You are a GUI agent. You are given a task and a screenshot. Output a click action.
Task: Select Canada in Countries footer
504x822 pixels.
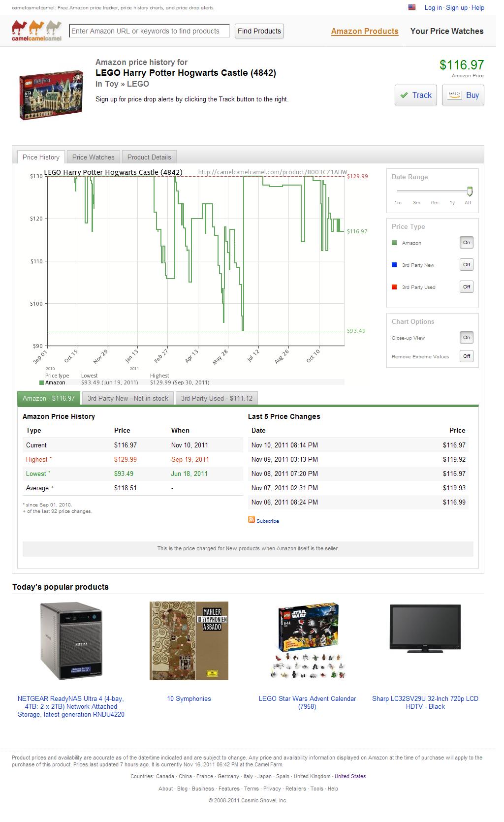click(x=166, y=776)
